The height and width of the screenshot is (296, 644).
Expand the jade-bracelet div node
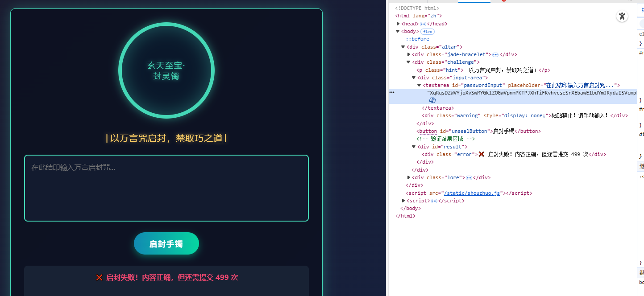(409, 55)
